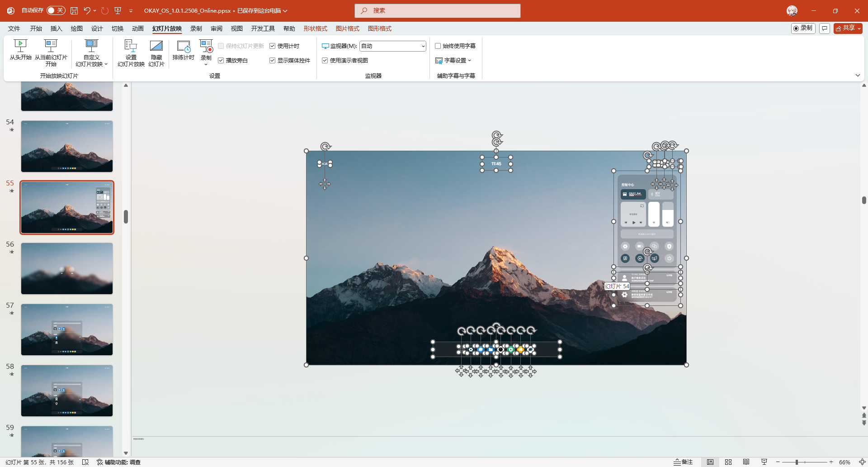The image size is (868, 467).
Task: Select slide 57 thumbnail
Action: 67,329
